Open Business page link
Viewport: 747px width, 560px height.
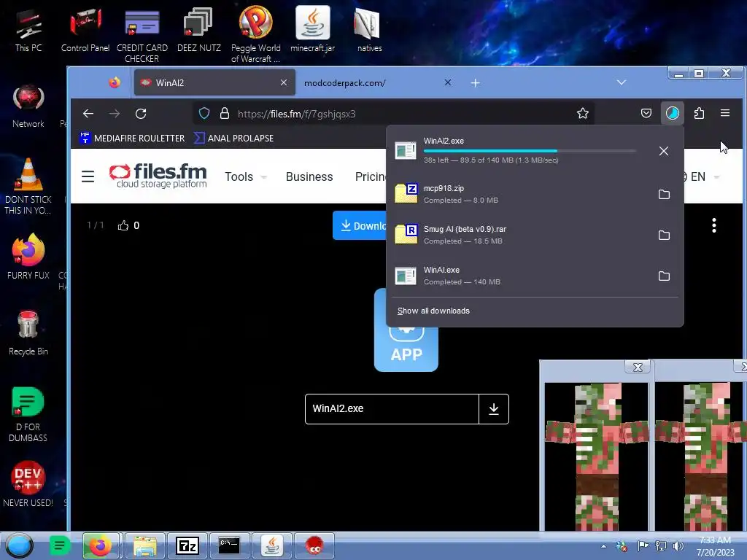tap(309, 176)
